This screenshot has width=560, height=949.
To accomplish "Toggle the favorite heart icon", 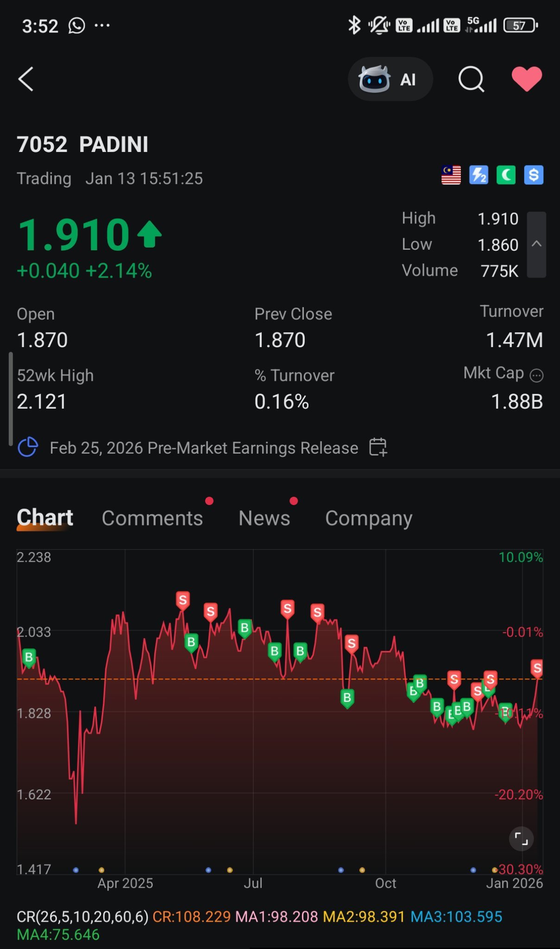I will (x=527, y=79).
